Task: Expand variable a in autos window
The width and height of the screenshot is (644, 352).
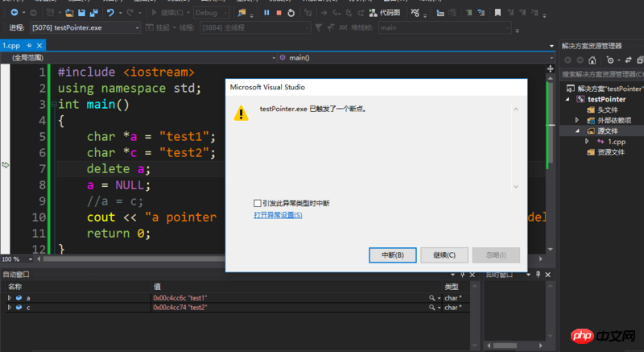Action: point(10,298)
